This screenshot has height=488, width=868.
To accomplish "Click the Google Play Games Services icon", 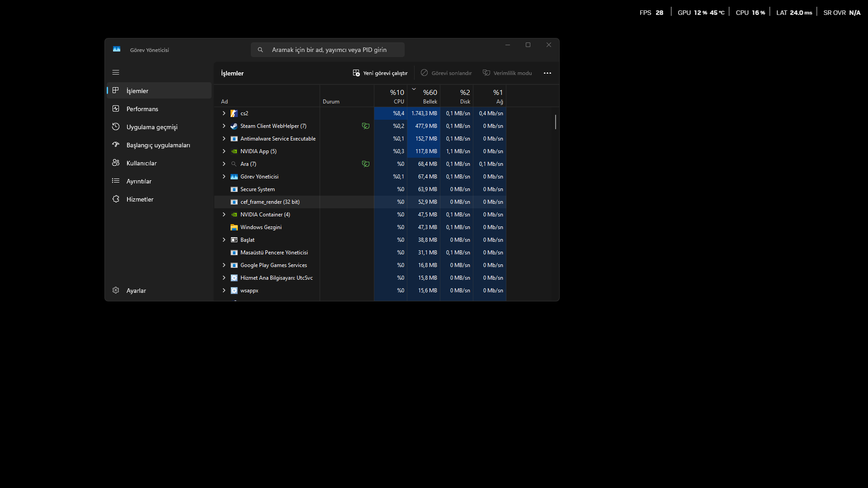I will coord(234,265).
